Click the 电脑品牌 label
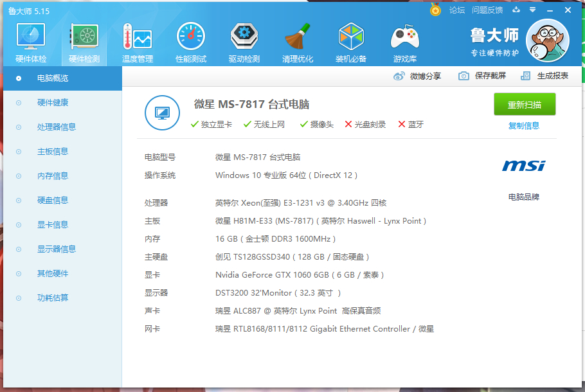The height and width of the screenshot is (392, 585). pyautogui.click(x=524, y=197)
